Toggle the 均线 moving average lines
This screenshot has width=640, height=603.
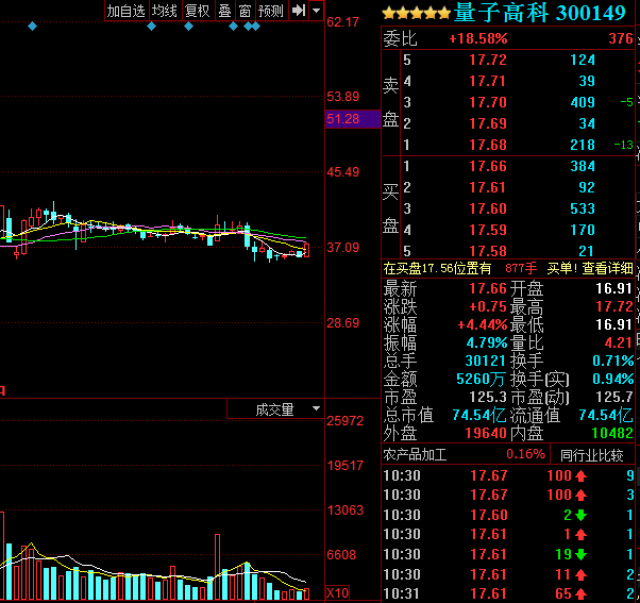point(165,11)
